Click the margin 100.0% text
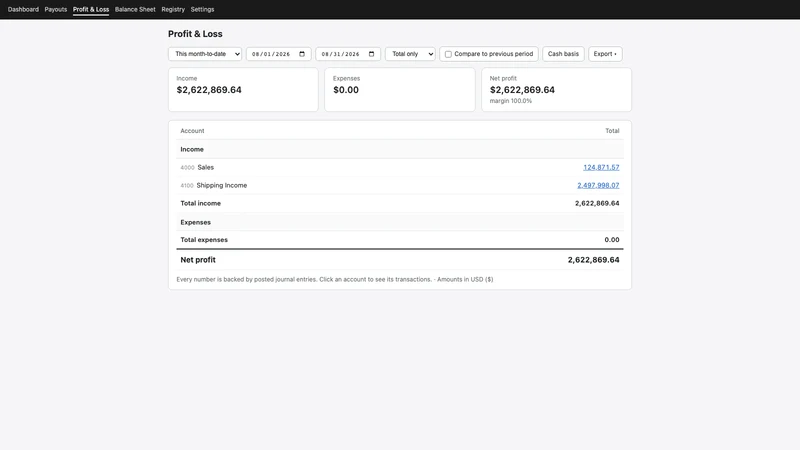This screenshot has width=800, height=450. click(511, 101)
